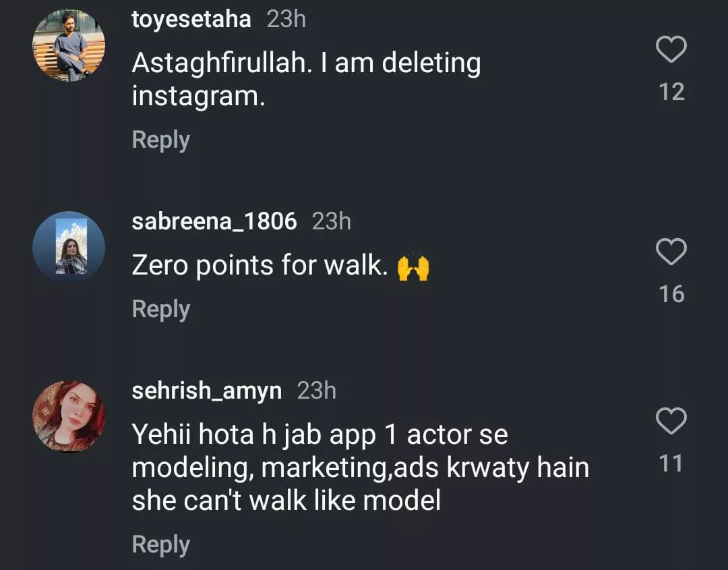Viewport: 728px width, 570px height.
Task: Open the toyesetaha username link
Action: 191,20
